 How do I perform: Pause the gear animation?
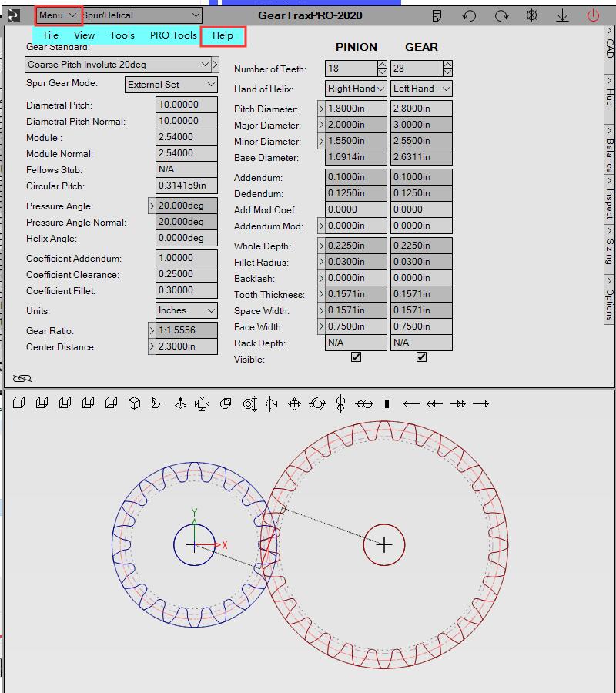tap(387, 403)
